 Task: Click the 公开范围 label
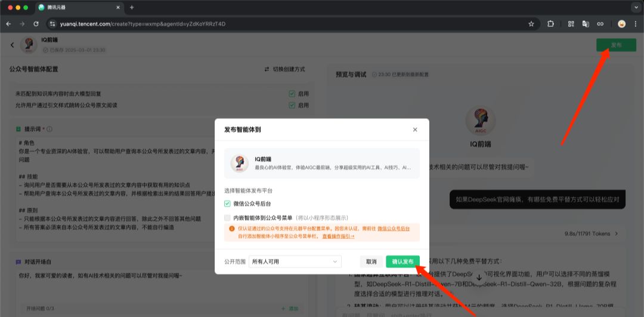235,261
